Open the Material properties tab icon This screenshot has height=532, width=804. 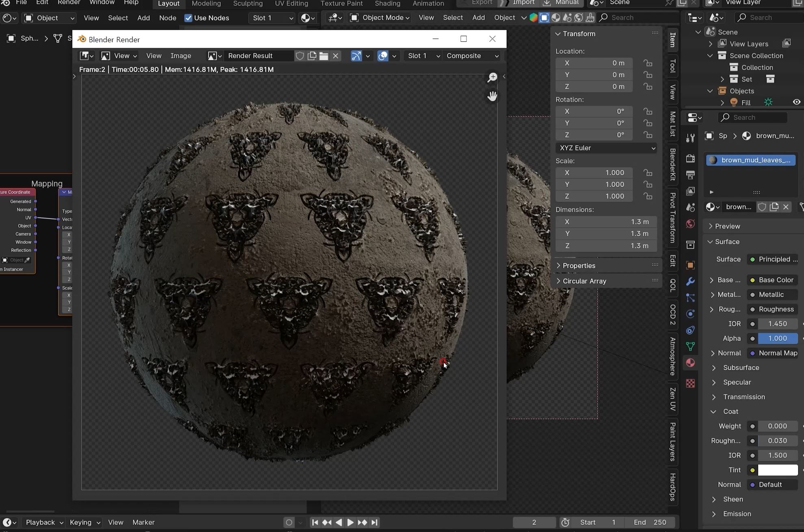coord(690,363)
